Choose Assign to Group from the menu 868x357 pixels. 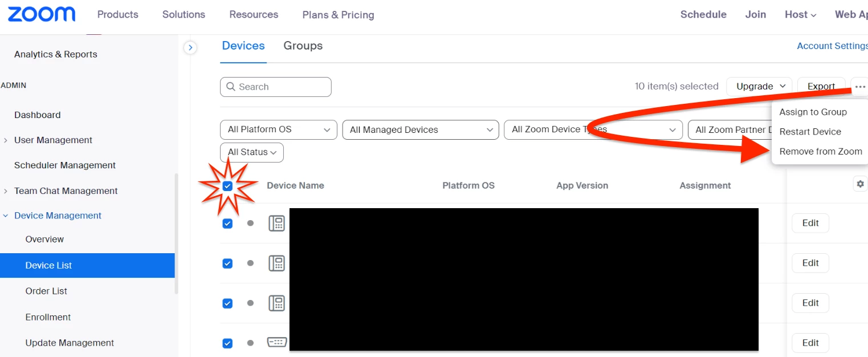[813, 112]
